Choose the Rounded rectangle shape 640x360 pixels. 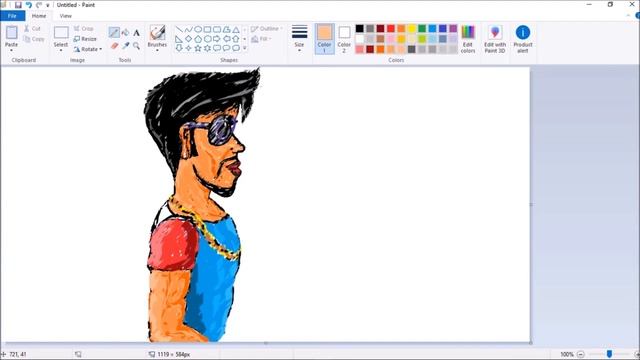217,29
